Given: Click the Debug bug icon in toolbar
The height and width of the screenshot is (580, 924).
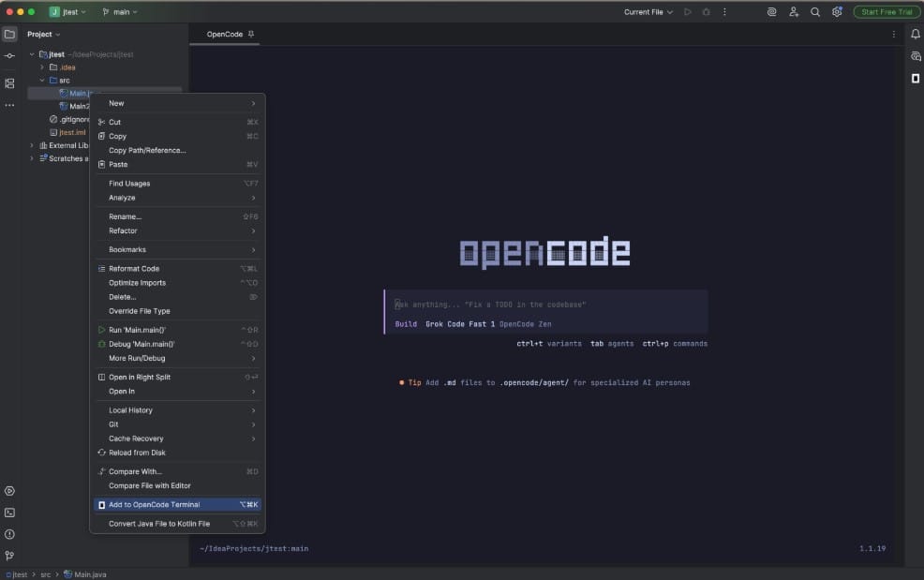Looking at the screenshot, I should pos(706,12).
